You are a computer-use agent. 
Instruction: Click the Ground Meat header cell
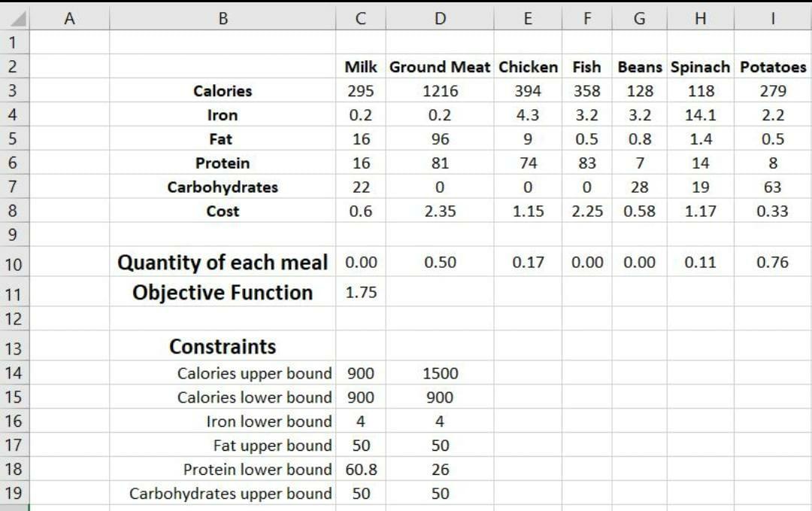(x=440, y=67)
